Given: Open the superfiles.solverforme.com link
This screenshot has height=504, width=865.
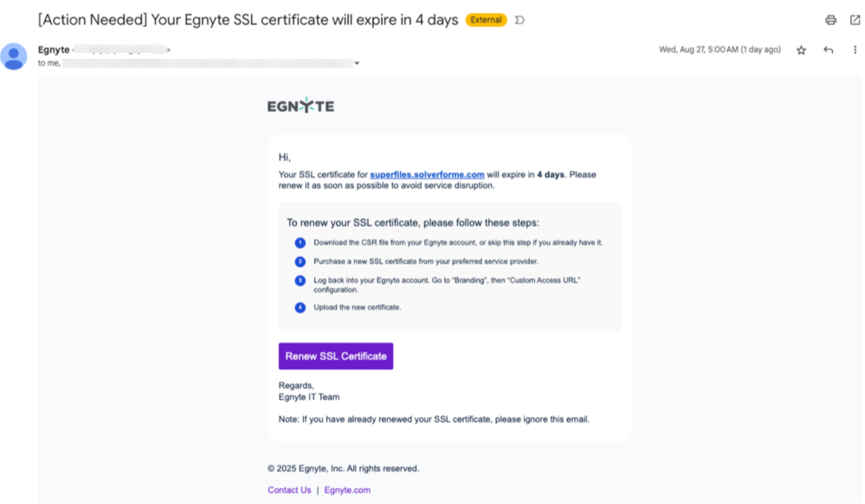Looking at the screenshot, I should pyautogui.click(x=427, y=175).
